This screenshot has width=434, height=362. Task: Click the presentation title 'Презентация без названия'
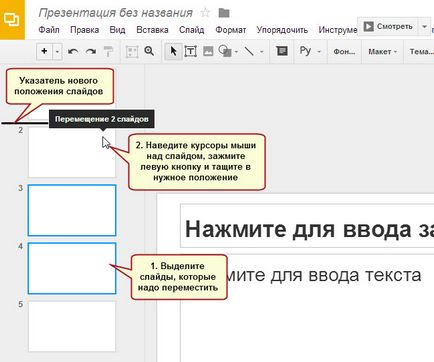116,13
